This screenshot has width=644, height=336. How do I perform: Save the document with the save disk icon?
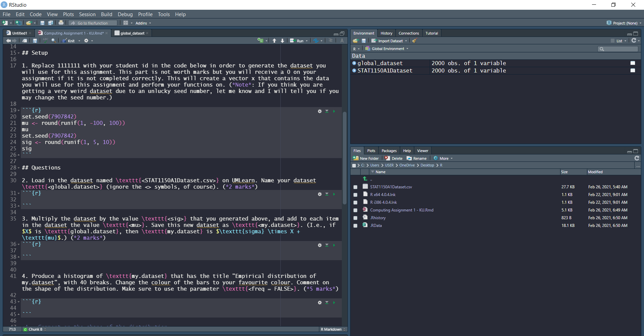pyautogui.click(x=35, y=40)
